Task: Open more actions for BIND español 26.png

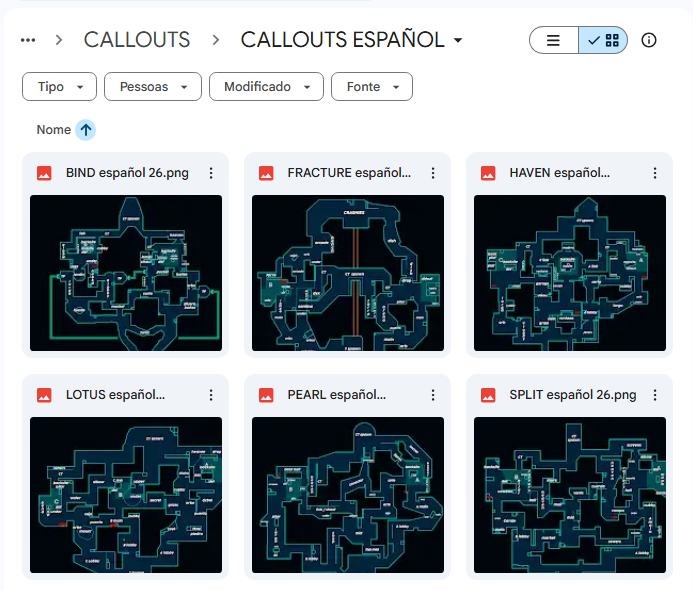Action: point(211,173)
